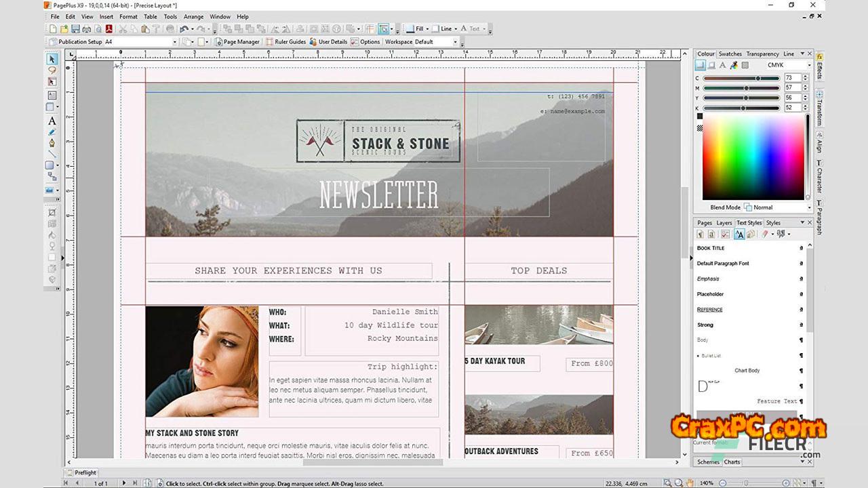Click the Save icon in the toolbar
The image size is (868, 488).
tap(75, 29)
